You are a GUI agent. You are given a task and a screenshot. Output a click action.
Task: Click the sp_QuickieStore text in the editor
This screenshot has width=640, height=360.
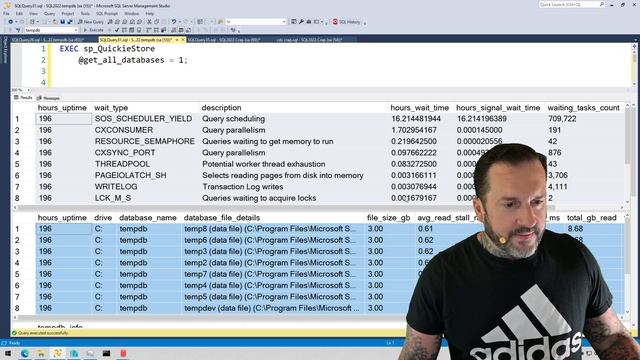119,49
